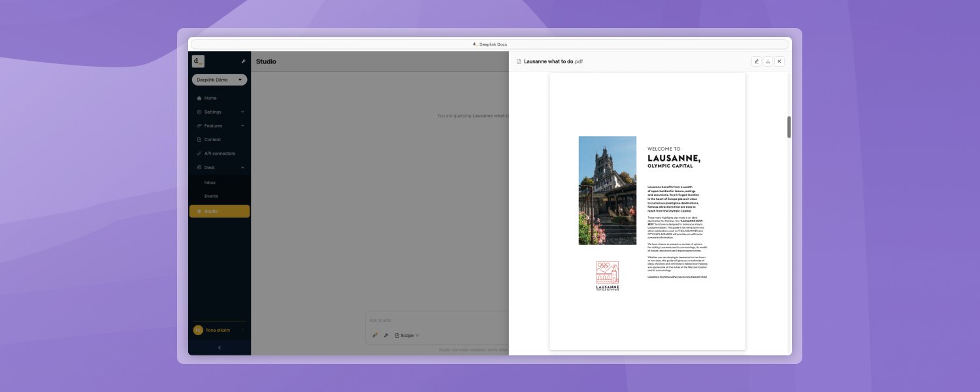Click the Settings gear icon
Image resolution: width=980 pixels, height=392 pixels.
199,112
